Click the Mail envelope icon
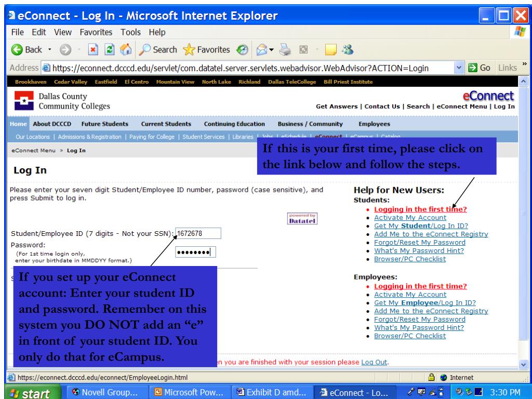The height and width of the screenshot is (399, 532). [262, 50]
